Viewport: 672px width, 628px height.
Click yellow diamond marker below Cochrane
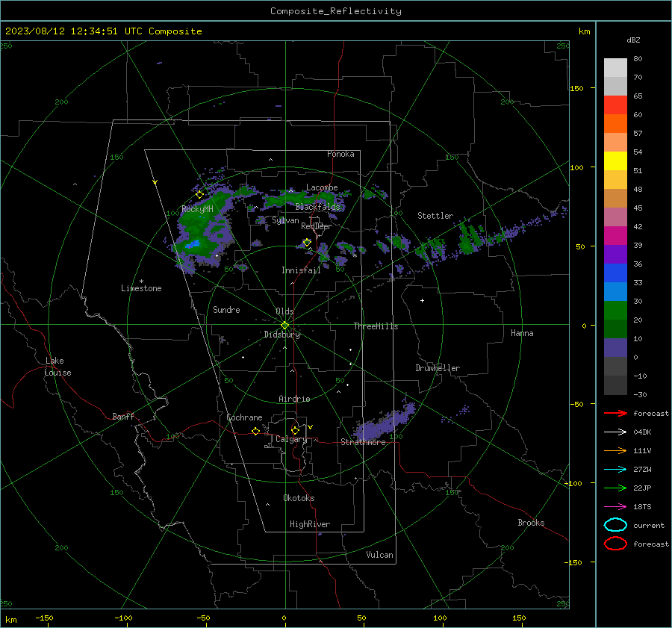click(x=255, y=431)
